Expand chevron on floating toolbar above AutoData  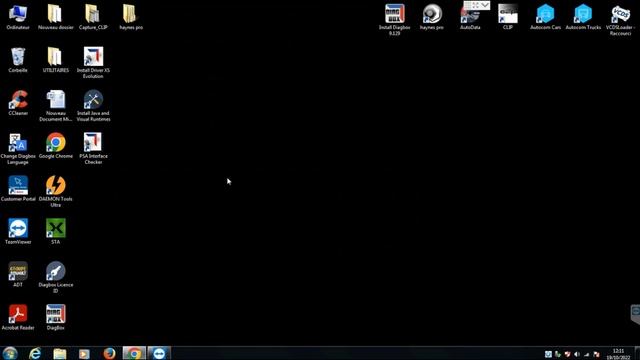[485, 5]
